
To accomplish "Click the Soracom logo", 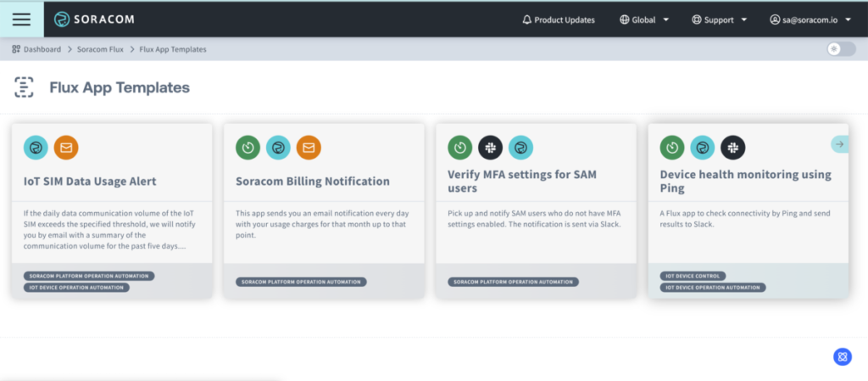I will click(94, 20).
